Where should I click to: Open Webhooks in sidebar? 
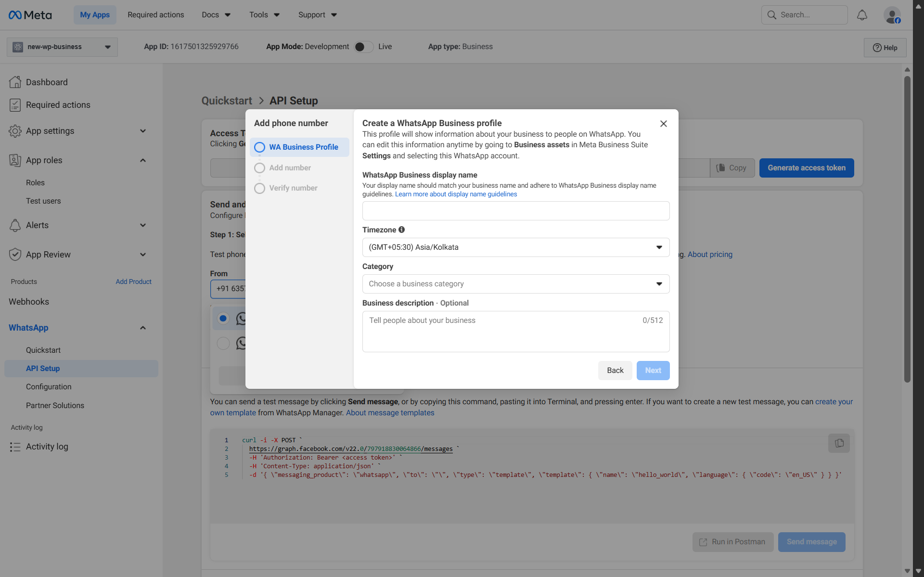tap(29, 302)
